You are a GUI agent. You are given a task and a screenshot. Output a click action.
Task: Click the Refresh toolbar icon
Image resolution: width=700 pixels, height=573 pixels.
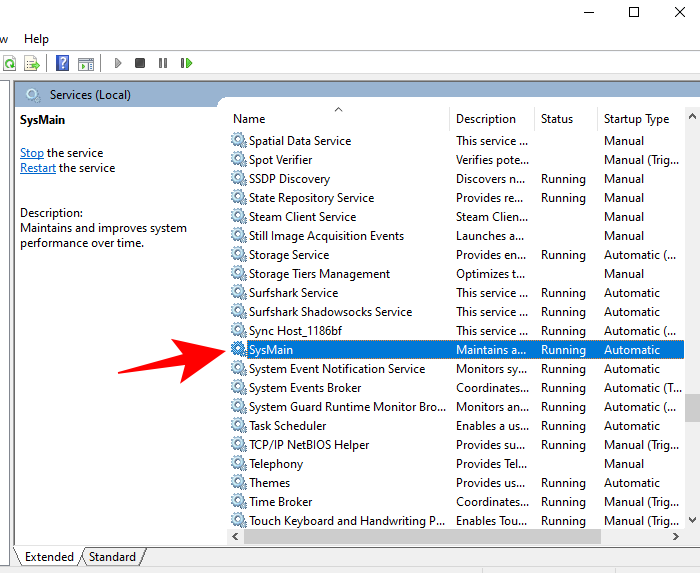9,63
